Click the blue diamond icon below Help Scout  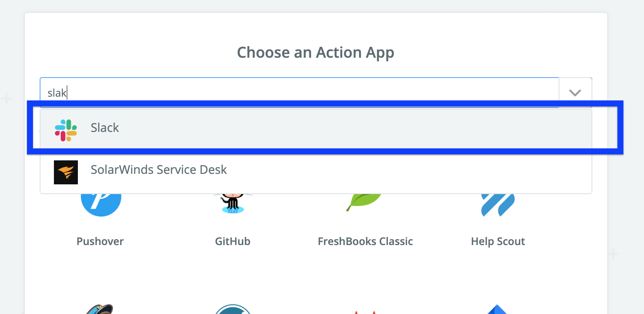pos(497,310)
